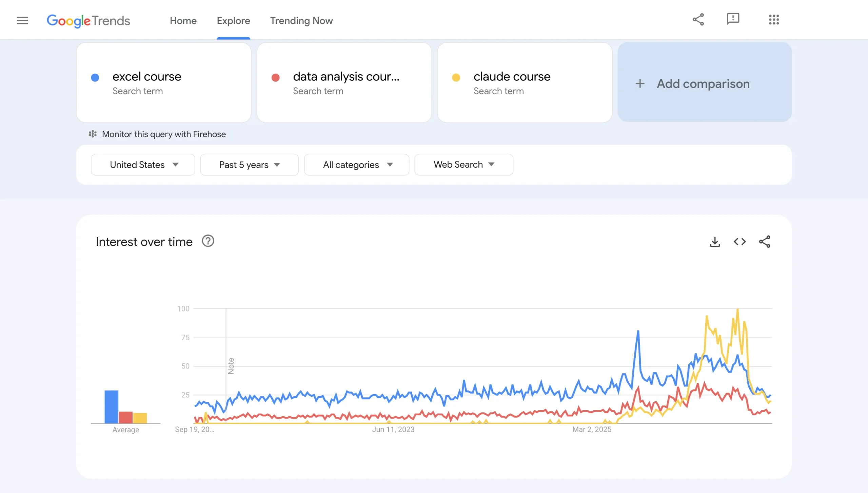Screen dimensions: 868x493
Task: Open Interest over time help icon
Action: pyautogui.click(x=208, y=241)
